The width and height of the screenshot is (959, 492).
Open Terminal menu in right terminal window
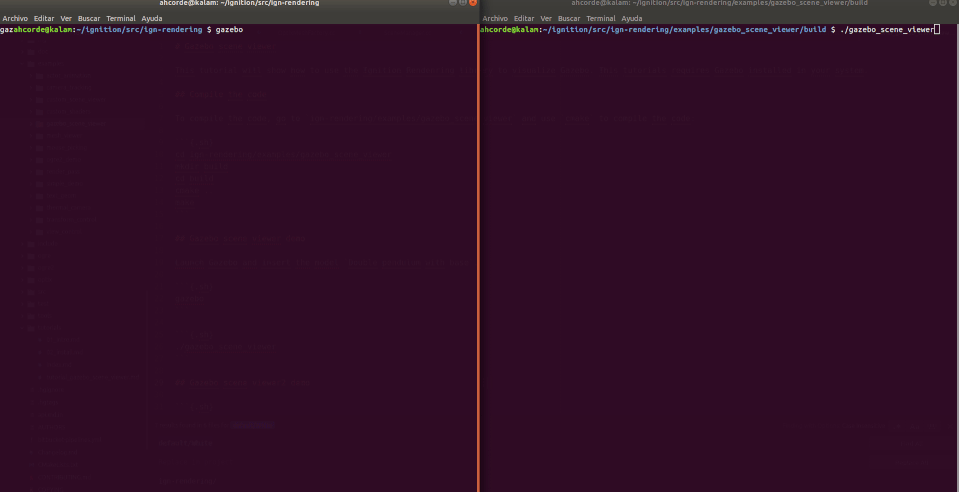(601, 18)
